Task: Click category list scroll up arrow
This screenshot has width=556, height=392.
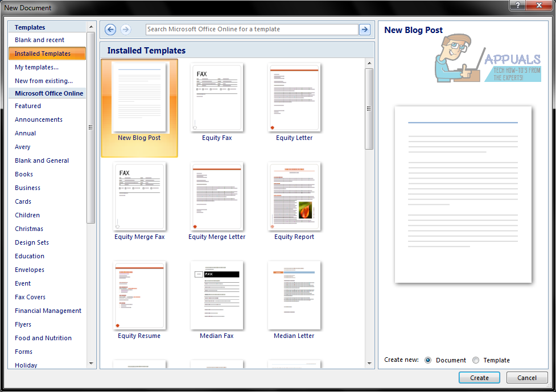Action: coord(91,27)
